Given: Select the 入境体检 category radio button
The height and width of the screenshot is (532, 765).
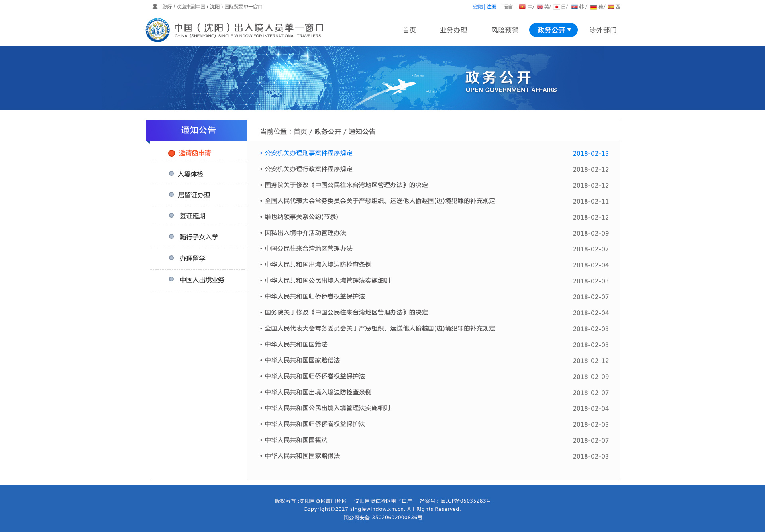Looking at the screenshot, I should (171, 173).
